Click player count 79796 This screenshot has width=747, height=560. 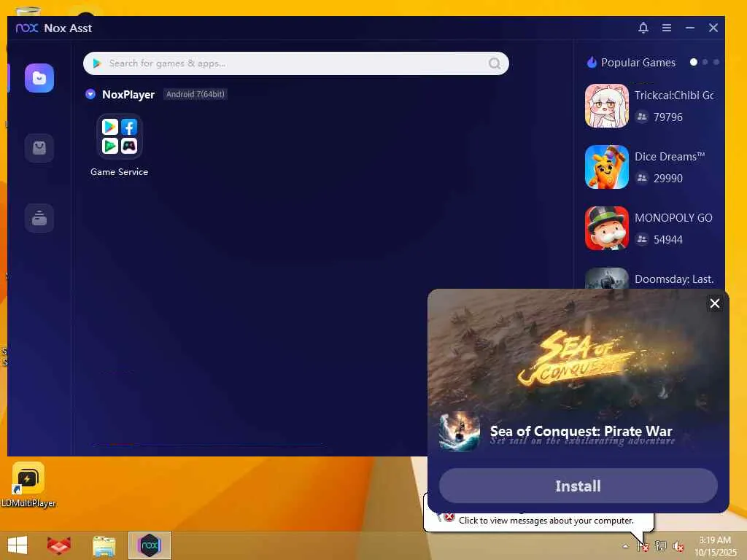pyautogui.click(x=668, y=117)
